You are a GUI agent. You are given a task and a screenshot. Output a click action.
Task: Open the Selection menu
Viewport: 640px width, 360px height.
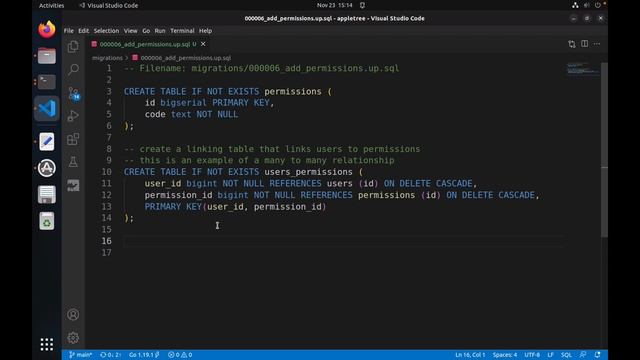pyautogui.click(x=106, y=31)
